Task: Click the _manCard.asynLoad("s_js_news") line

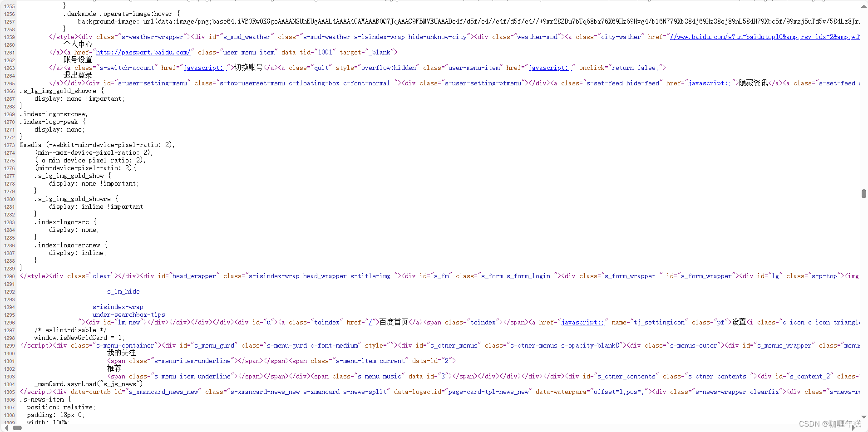Action: pyautogui.click(x=90, y=384)
